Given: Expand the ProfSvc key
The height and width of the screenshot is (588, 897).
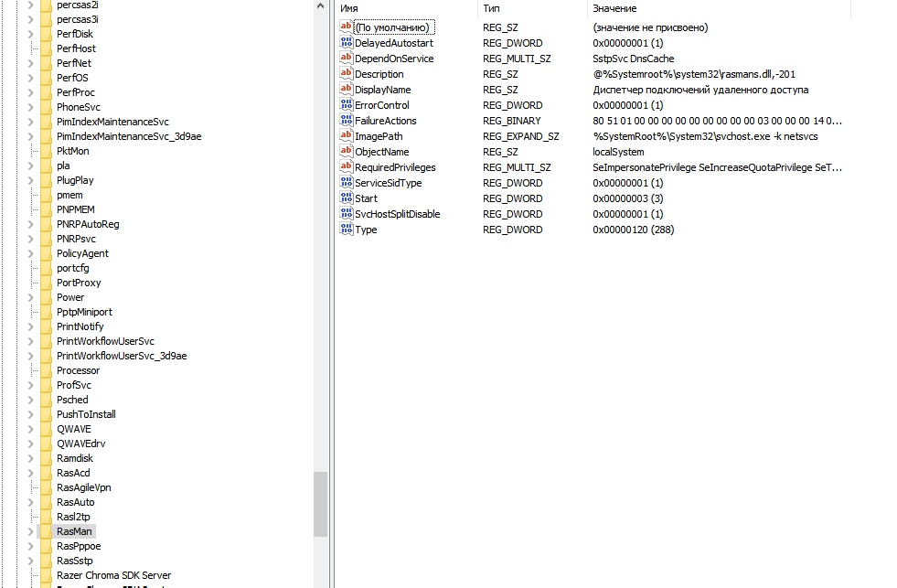Looking at the screenshot, I should (31, 385).
